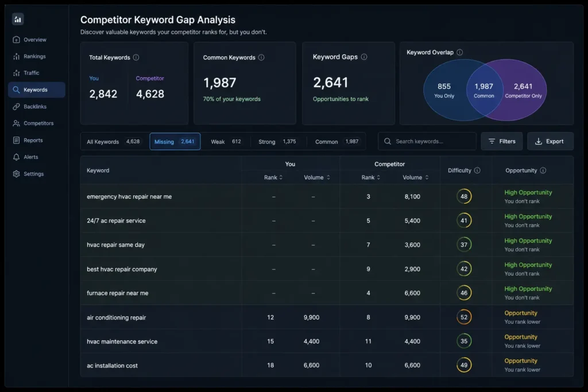The height and width of the screenshot is (392, 588).
Task: Open the Filters button
Action: (502, 141)
